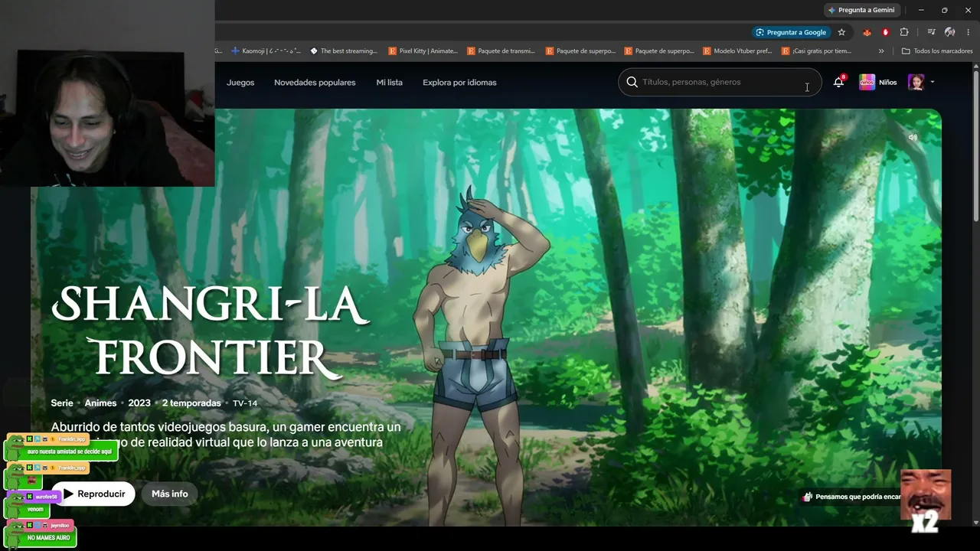Open the red circular extension icon
Screen dimensions: 980x551
886,32
